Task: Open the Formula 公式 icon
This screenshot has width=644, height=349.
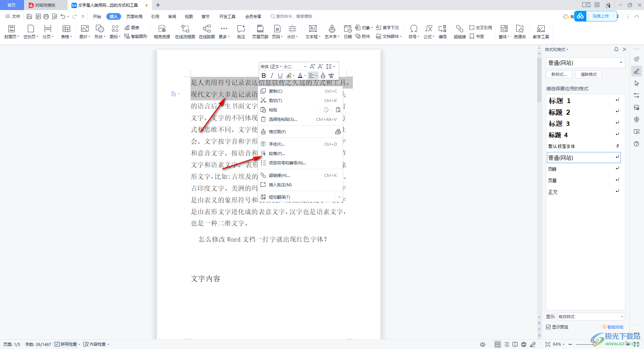Action: pyautogui.click(x=429, y=32)
